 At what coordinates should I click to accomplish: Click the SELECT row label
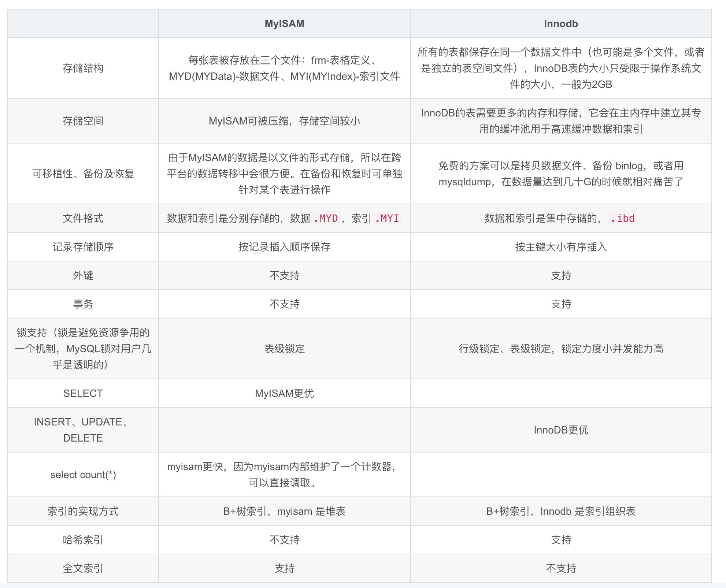[83, 393]
